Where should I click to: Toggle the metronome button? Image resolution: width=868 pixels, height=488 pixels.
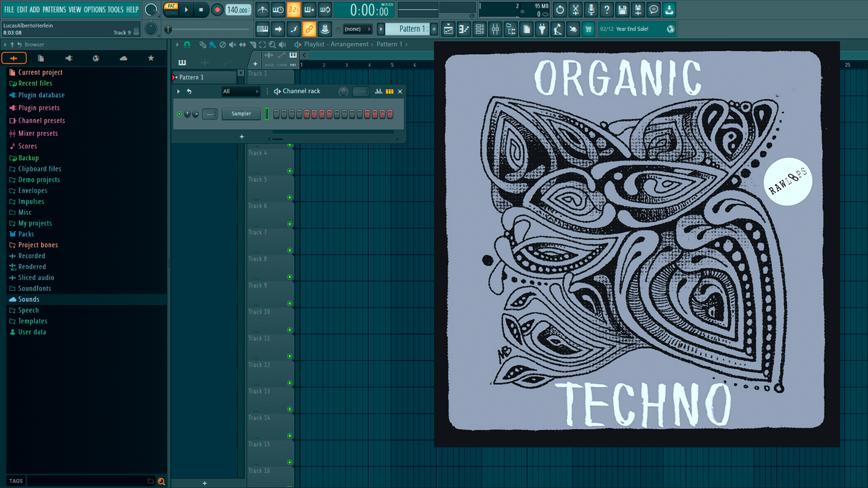coord(262,10)
